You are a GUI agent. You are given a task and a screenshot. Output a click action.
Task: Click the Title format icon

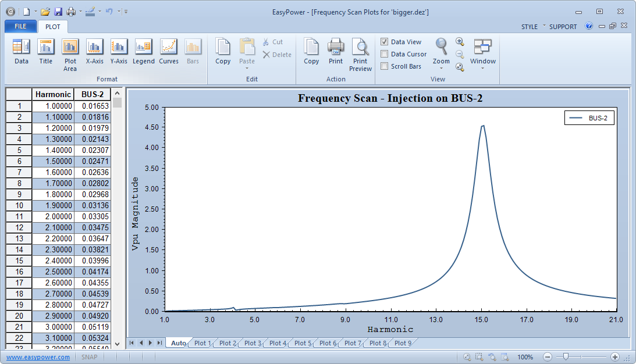click(x=45, y=51)
